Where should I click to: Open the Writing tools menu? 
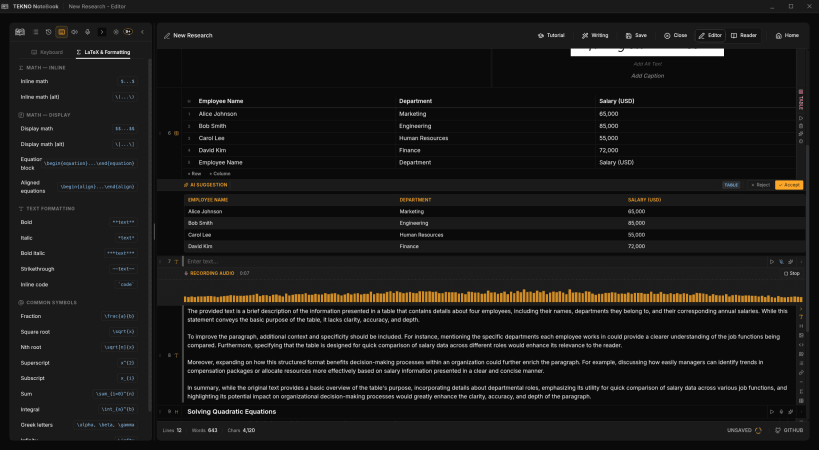pos(595,35)
